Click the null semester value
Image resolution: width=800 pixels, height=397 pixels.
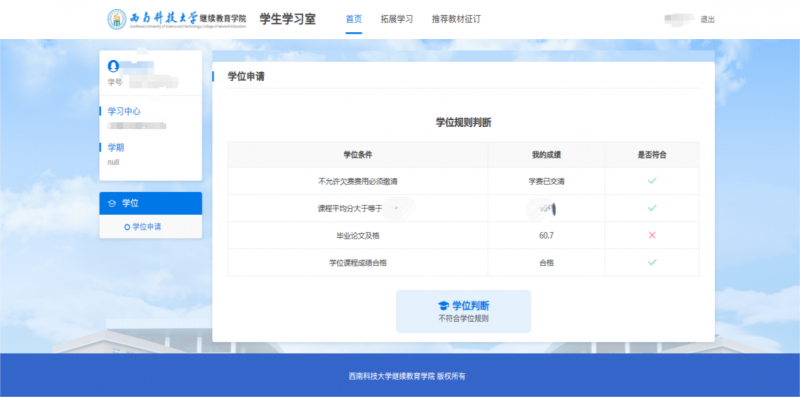(113, 162)
